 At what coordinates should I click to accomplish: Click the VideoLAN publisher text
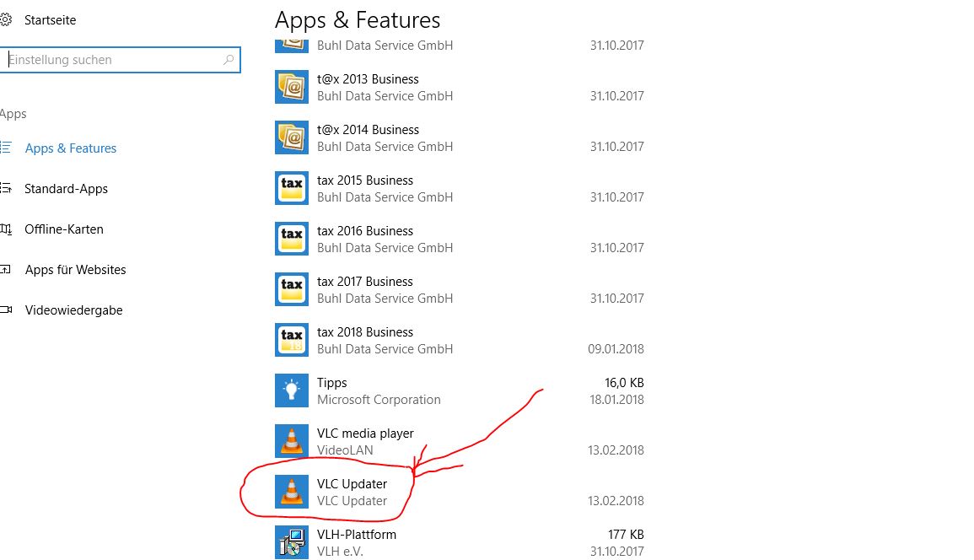pos(345,450)
